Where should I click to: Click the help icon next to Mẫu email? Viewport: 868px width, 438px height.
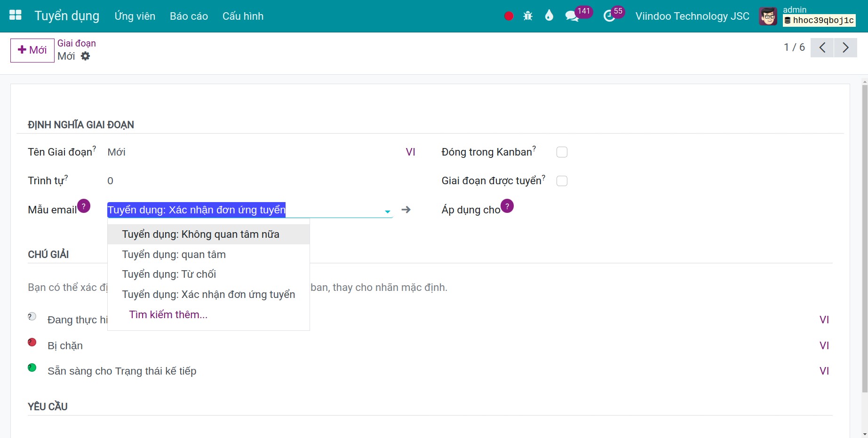pyautogui.click(x=83, y=206)
